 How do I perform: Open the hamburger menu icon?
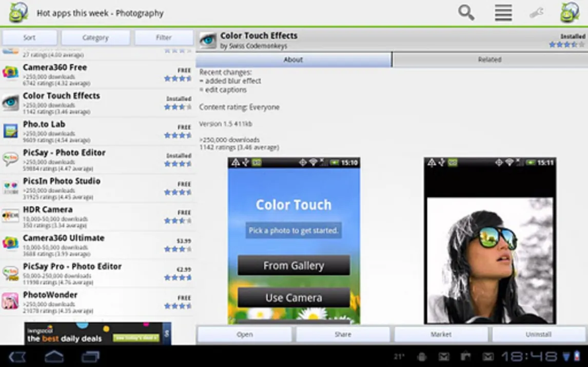point(503,13)
